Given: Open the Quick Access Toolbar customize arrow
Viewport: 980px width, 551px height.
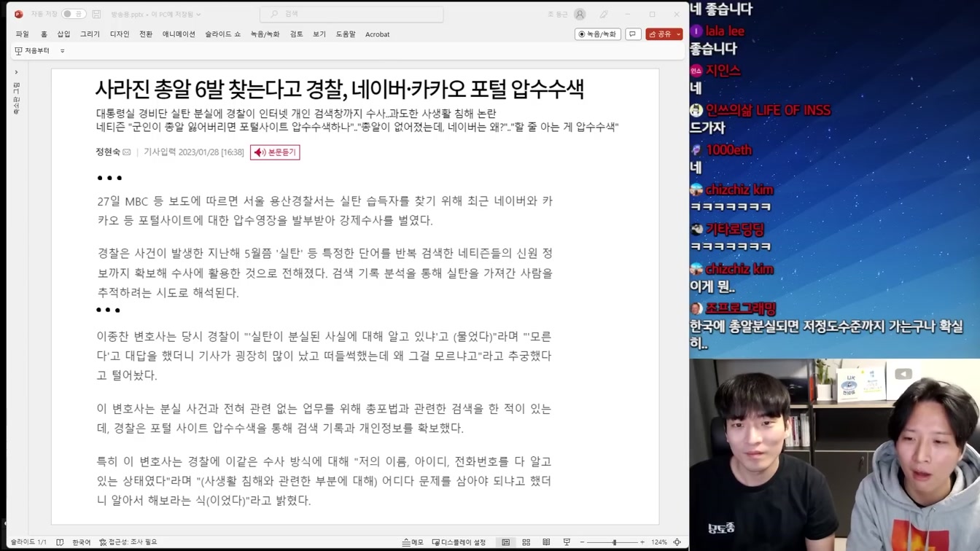Looking at the screenshot, I should 62,51.
